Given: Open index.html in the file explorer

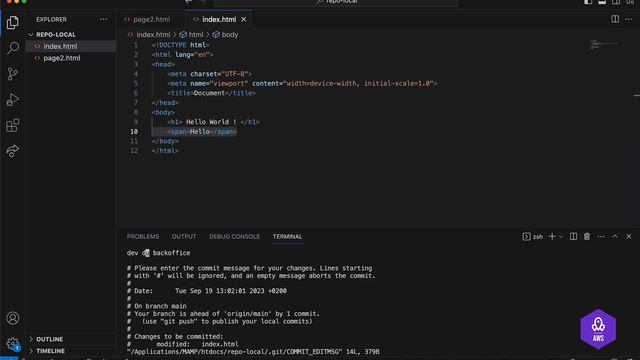Looking at the screenshot, I should click(x=60, y=46).
